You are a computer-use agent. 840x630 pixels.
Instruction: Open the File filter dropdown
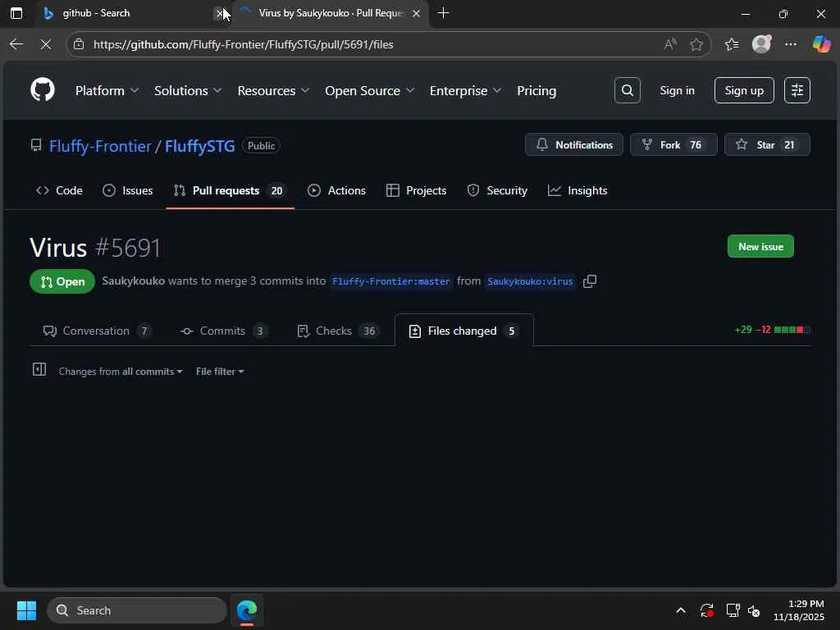tap(220, 372)
